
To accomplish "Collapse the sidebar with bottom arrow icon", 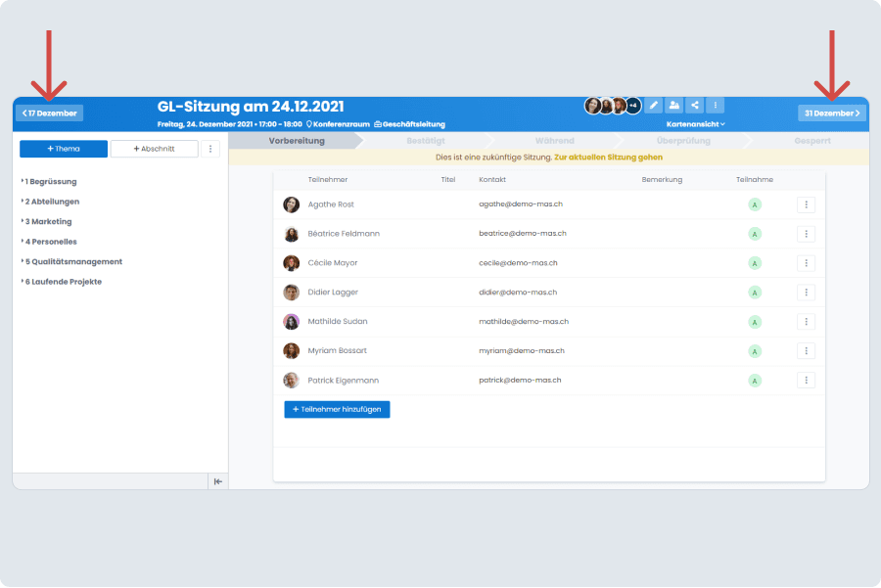I will (217, 481).
